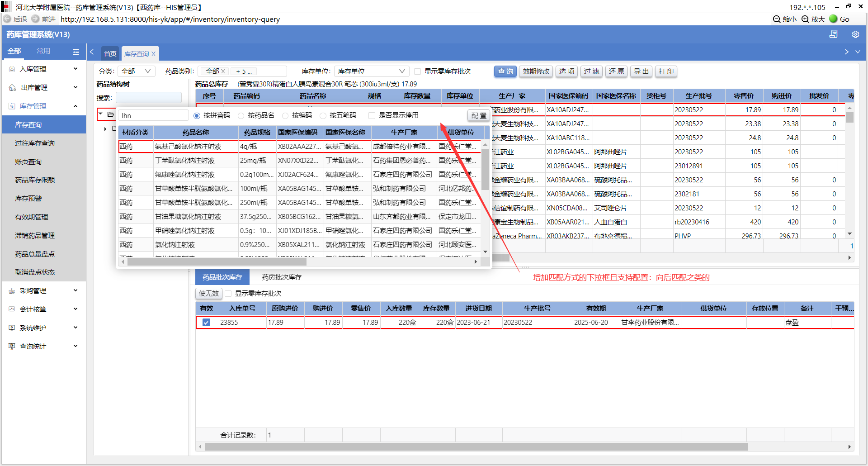
Task: Expand the 入库管理 menu chevron
Action: click(75, 69)
